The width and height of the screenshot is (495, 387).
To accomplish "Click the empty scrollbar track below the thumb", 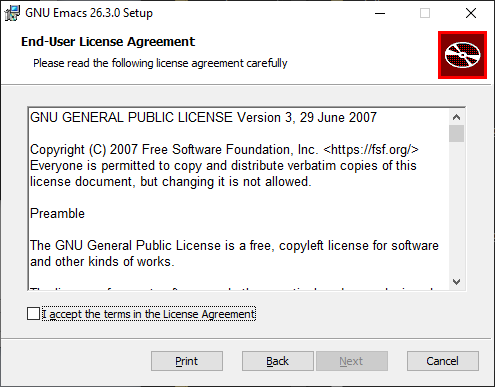I will point(456,208).
